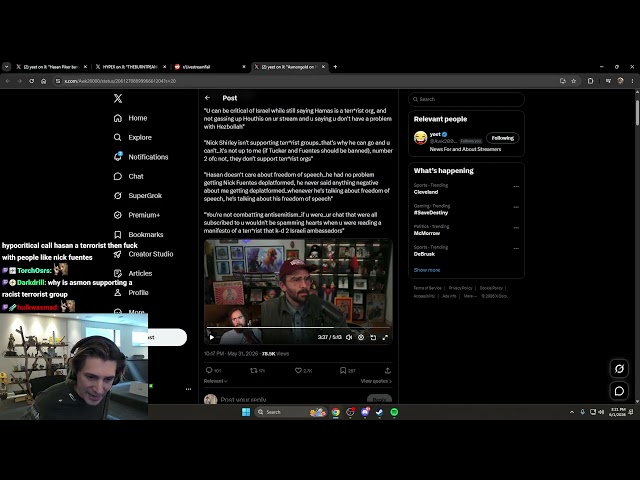
Task: Open Spotify from the taskbar
Action: [x=394, y=412]
